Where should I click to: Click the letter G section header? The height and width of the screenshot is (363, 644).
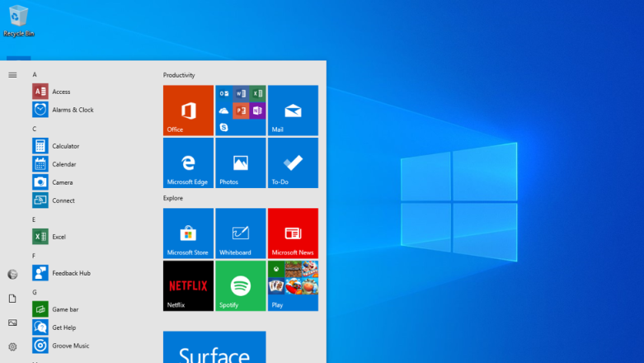point(35,292)
